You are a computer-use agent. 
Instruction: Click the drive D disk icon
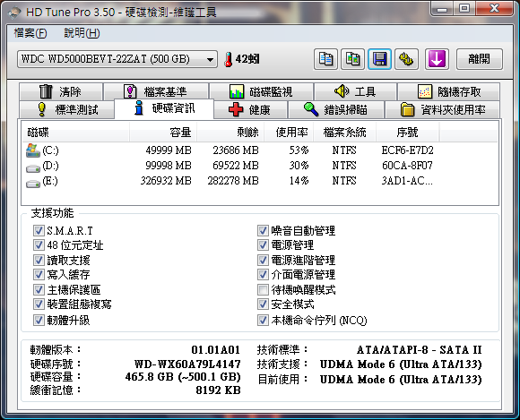pos(33,168)
